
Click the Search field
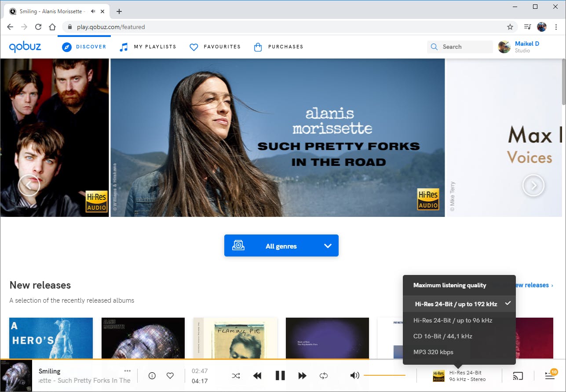pyautogui.click(x=460, y=47)
